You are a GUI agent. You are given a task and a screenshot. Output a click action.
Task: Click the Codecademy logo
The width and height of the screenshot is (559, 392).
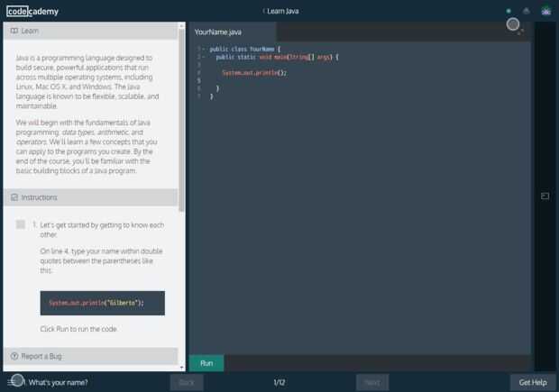click(32, 12)
